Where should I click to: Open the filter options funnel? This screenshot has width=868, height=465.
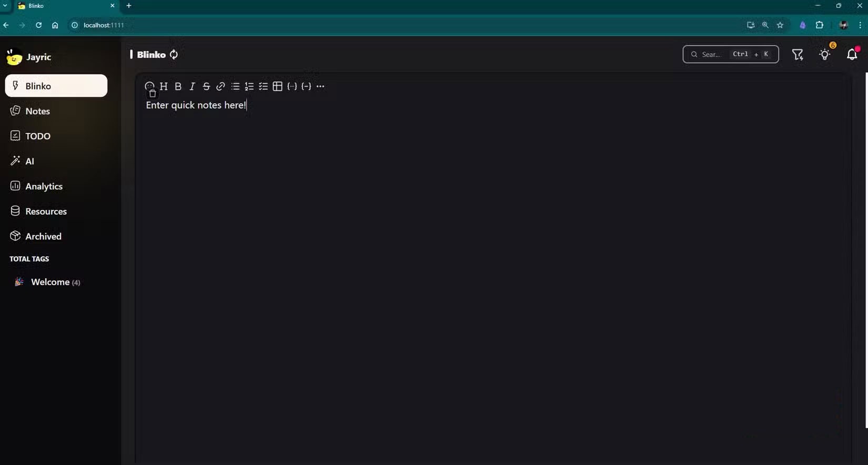798,54
